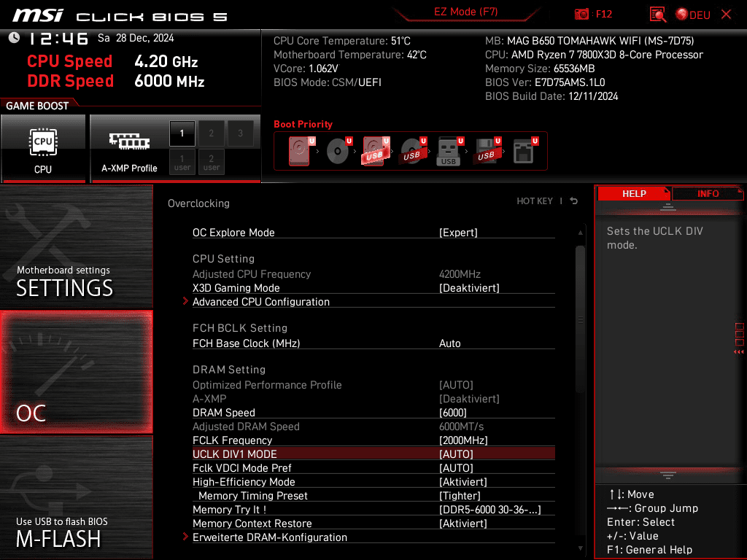Open the Memory Try It ! preset list

pos(373,509)
